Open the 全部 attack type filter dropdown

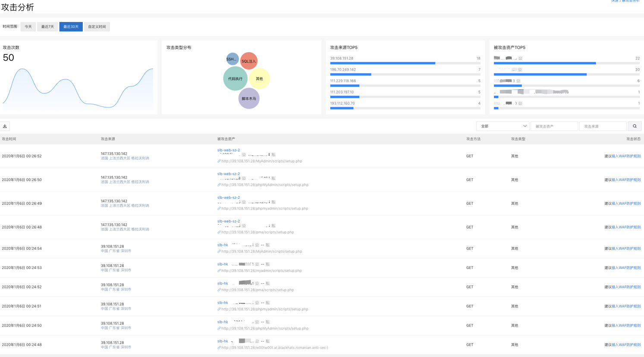pyautogui.click(x=503, y=126)
